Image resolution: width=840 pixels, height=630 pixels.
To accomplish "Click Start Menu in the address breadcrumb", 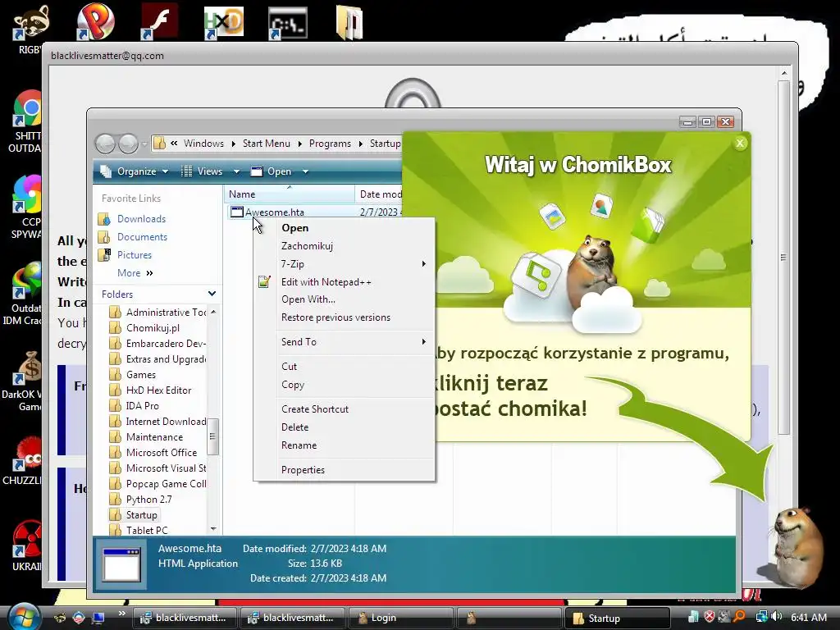I will (x=267, y=144).
